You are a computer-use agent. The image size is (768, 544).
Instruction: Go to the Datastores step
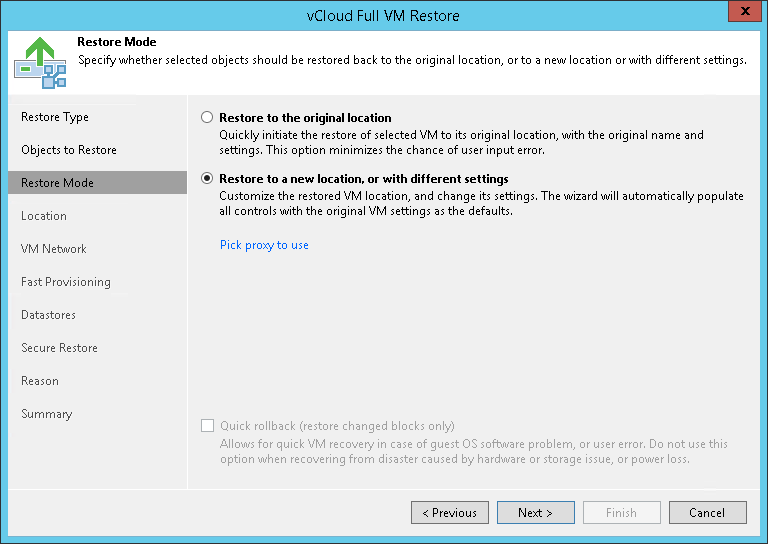tap(49, 315)
